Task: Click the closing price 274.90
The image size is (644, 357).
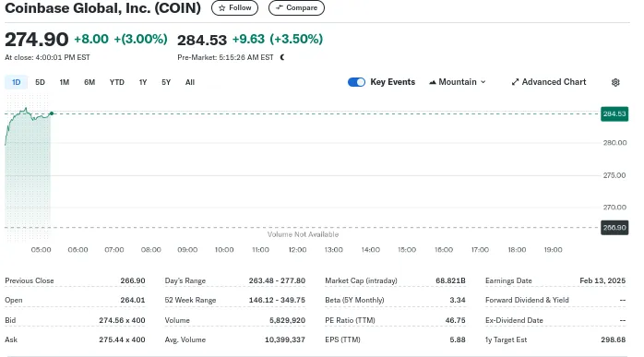Action: click(x=37, y=40)
